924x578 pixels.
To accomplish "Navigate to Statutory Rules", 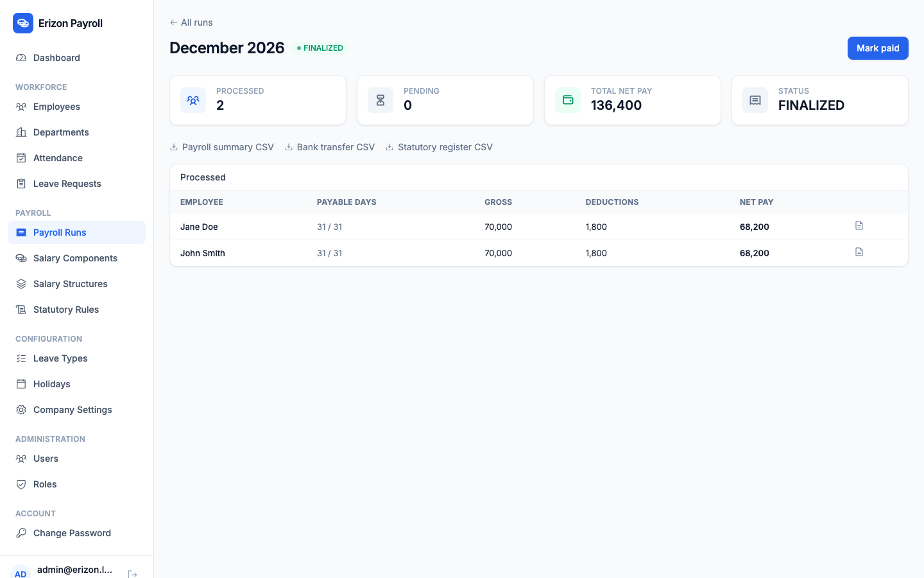I will point(77,310).
